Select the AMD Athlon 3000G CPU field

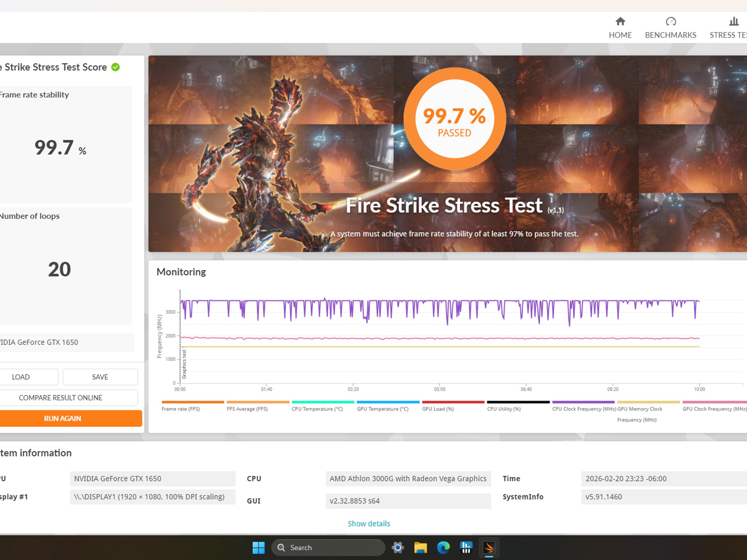(x=408, y=479)
